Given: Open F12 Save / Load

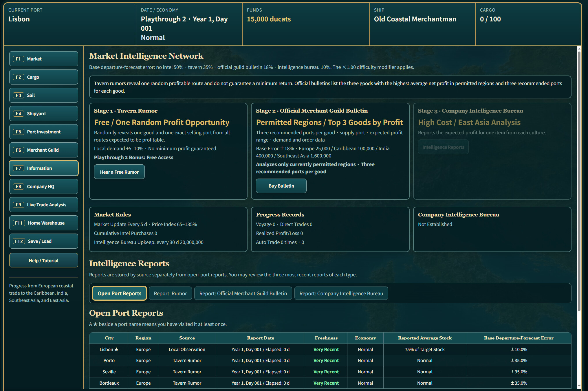Looking at the screenshot, I should tap(44, 241).
